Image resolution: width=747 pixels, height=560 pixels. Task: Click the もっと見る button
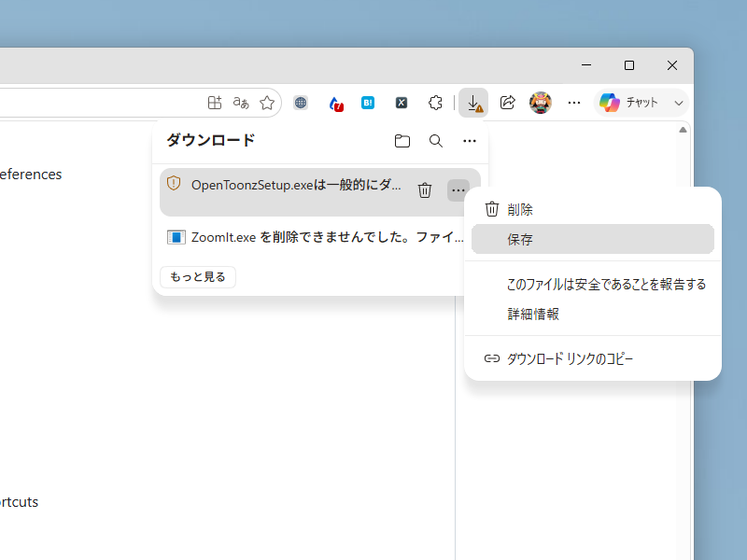click(198, 277)
